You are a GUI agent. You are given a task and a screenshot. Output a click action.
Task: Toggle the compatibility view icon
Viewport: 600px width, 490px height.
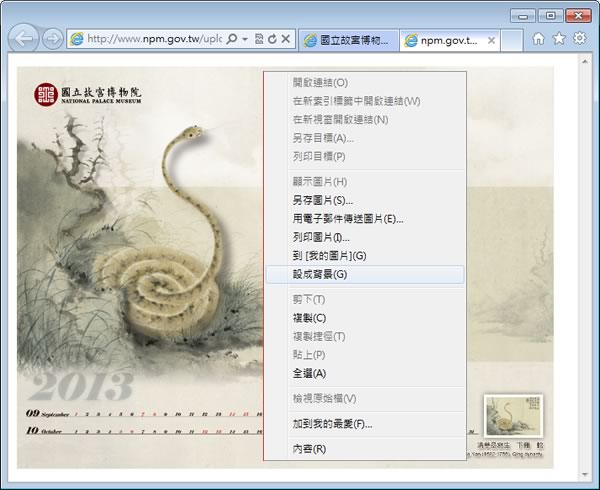point(259,39)
